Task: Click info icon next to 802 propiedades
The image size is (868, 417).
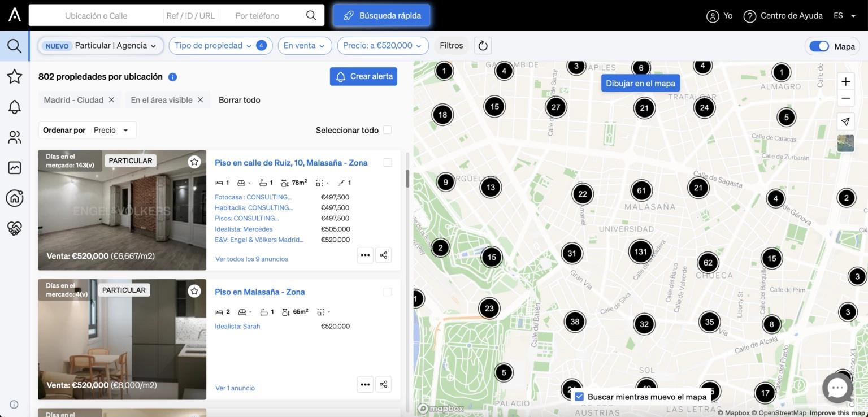Action: tap(173, 77)
